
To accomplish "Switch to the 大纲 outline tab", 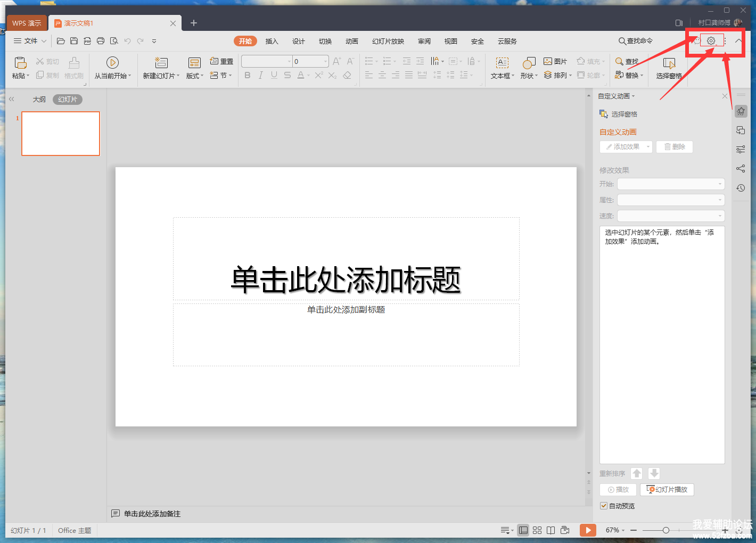I will [39, 100].
